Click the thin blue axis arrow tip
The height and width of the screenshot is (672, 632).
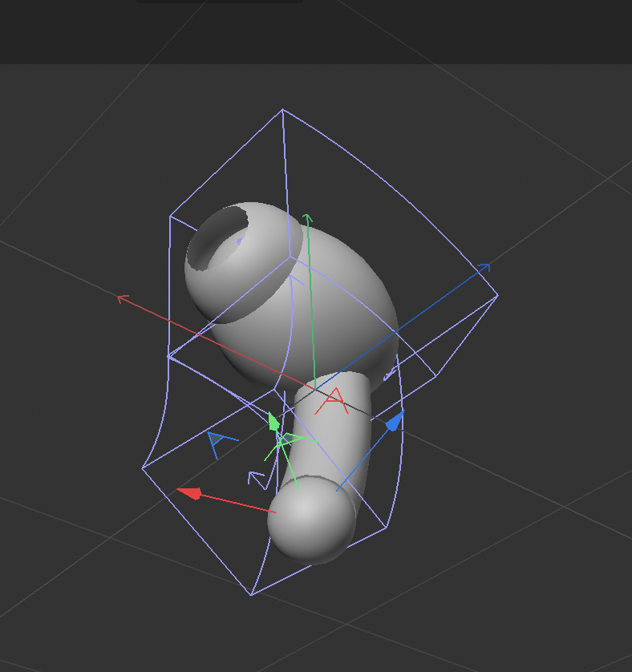point(484,267)
